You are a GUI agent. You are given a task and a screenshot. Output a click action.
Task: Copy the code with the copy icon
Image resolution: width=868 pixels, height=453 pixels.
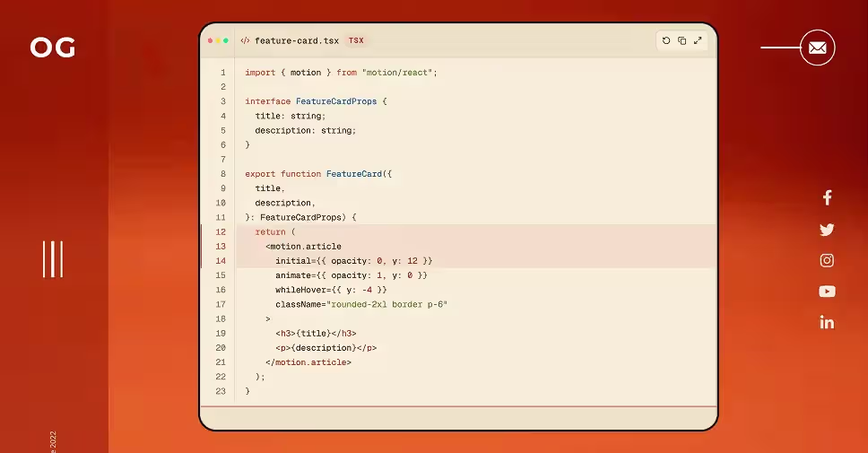click(682, 40)
